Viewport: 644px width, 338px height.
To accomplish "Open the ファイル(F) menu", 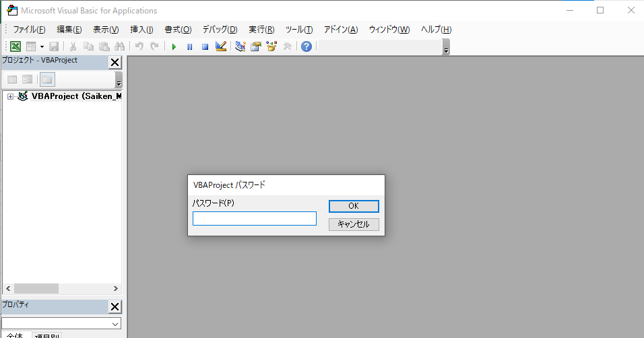I will [x=29, y=30].
